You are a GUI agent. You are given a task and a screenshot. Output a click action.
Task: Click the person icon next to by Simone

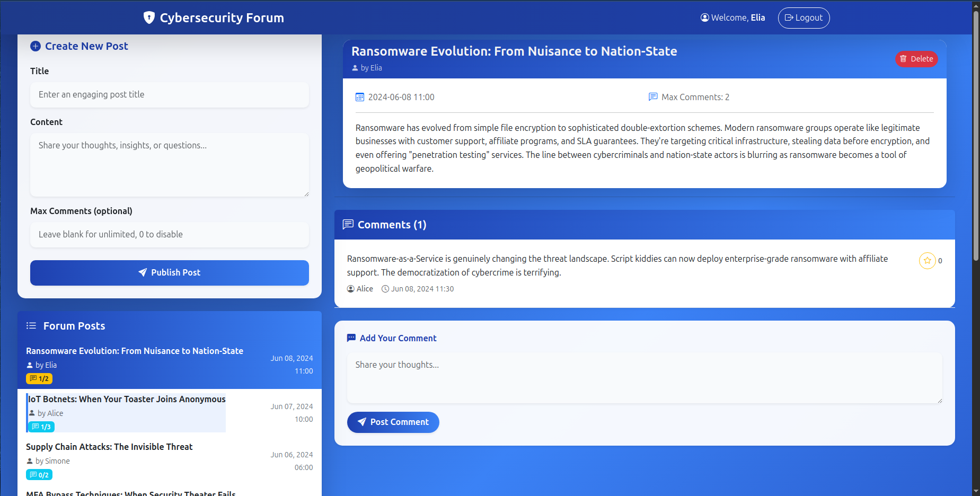[x=30, y=461]
